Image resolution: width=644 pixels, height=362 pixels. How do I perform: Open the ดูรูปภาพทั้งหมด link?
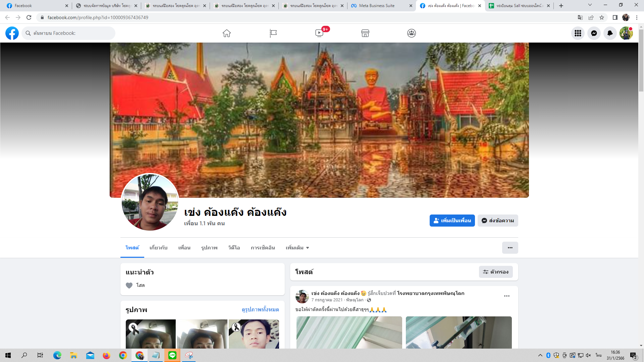(x=260, y=309)
